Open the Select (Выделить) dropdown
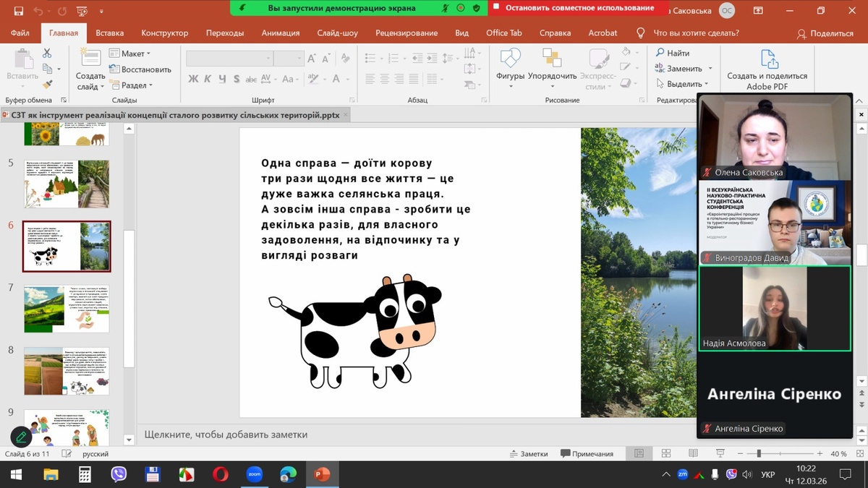The image size is (868, 488). tap(684, 84)
